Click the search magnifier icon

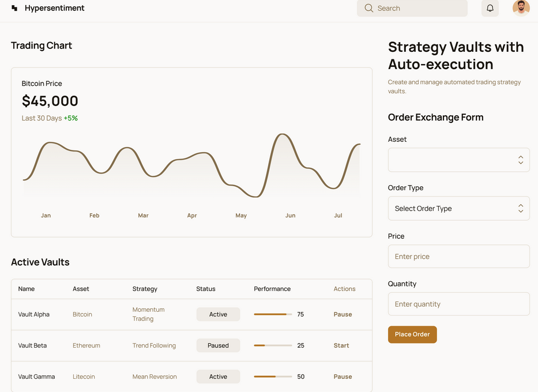(369, 8)
